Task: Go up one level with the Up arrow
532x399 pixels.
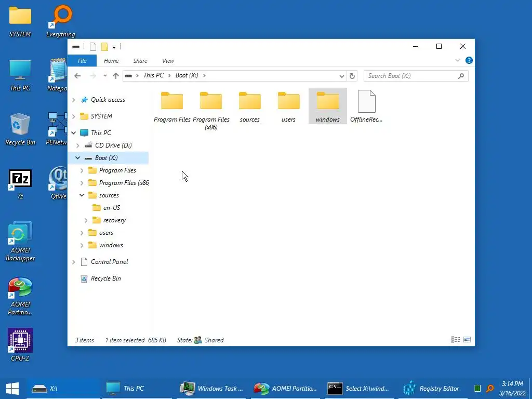Action: click(x=116, y=76)
